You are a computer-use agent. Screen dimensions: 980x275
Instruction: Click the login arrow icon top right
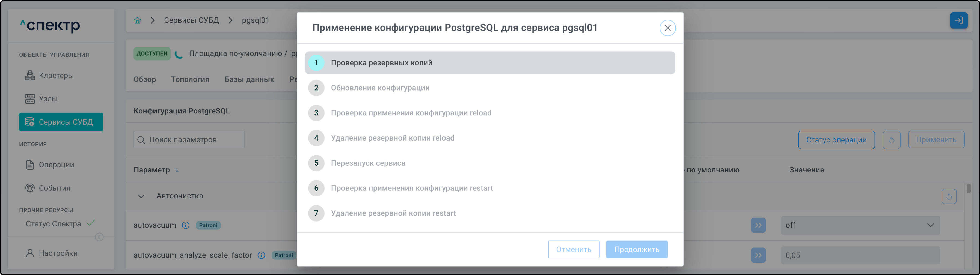[958, 20]
